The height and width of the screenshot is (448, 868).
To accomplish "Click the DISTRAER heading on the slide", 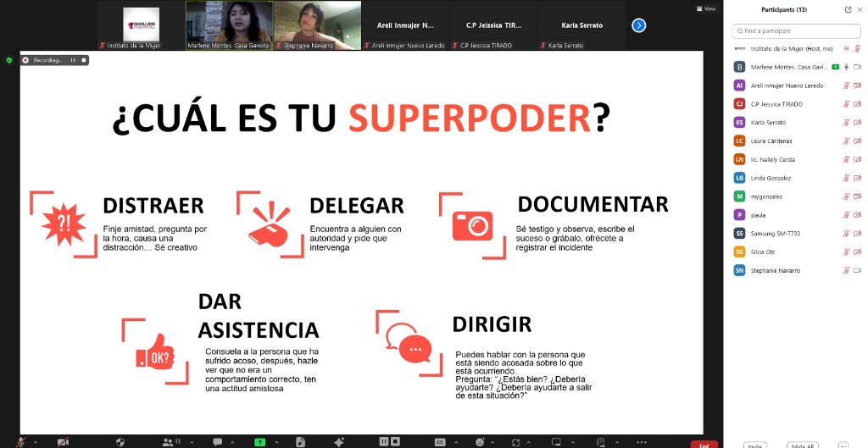I will point(153,205).
